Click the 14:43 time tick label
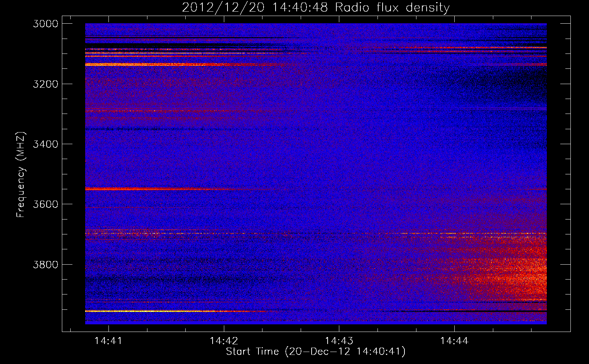The image size is (589, 364). [x=339, y=341]
